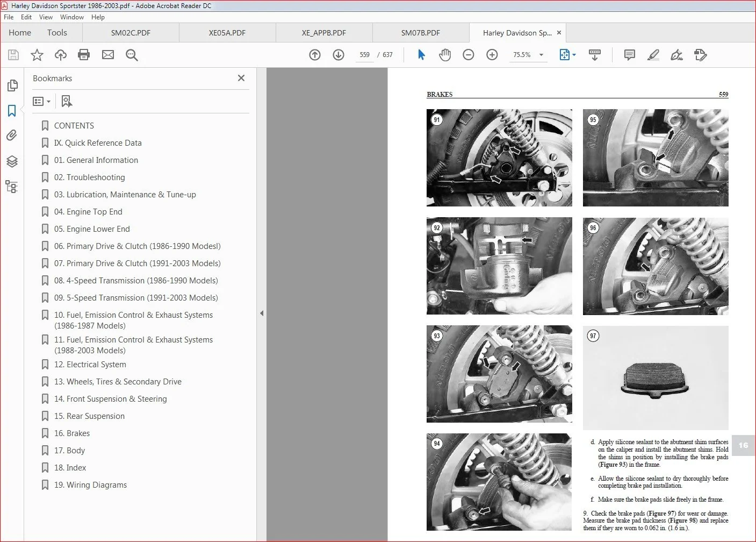Collapse the navigation pane arrow
Viewport: 756px width, 542px height.
click(x=262, y=313)
